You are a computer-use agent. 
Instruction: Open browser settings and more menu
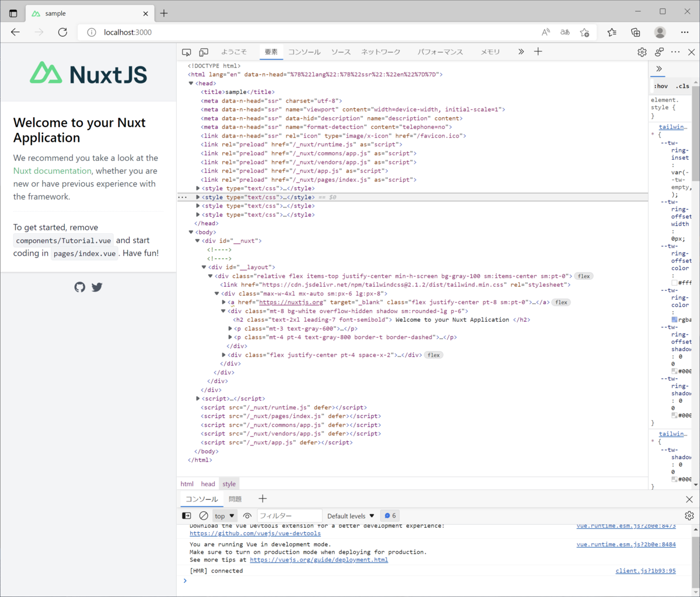click(x=684, y=32)
